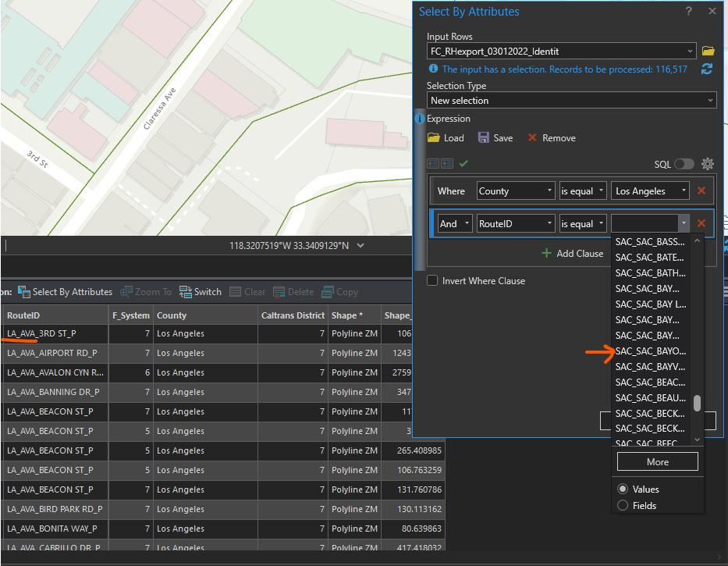Choose SAC_SAC_BAYO... from the values list
Screen dimensions: 728x566
[x=650, y=351]
